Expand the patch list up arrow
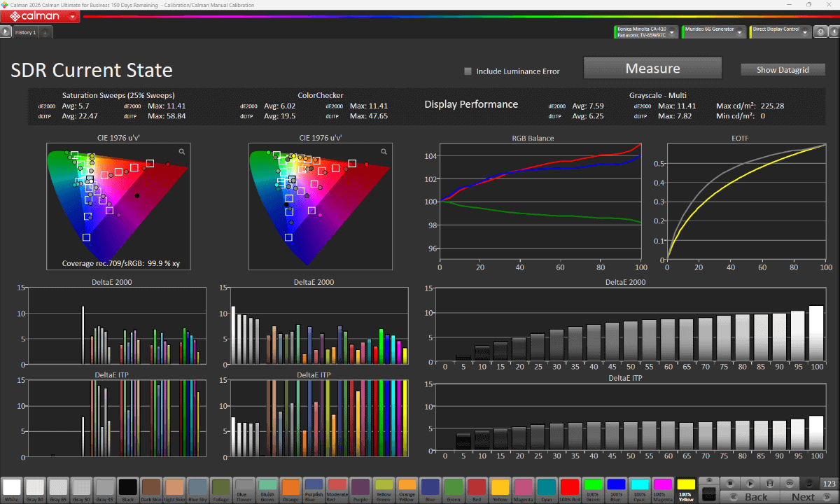840x504 pixels. [710, 480]
